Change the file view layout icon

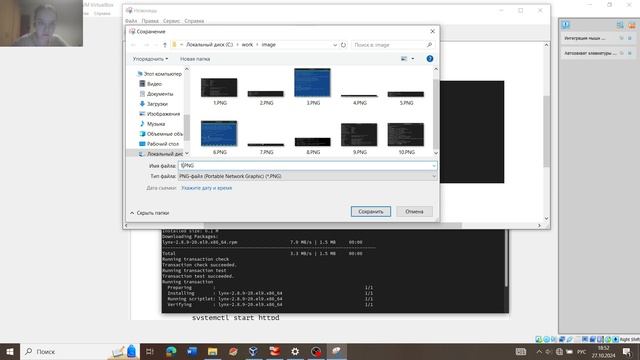tap(404, 59)
